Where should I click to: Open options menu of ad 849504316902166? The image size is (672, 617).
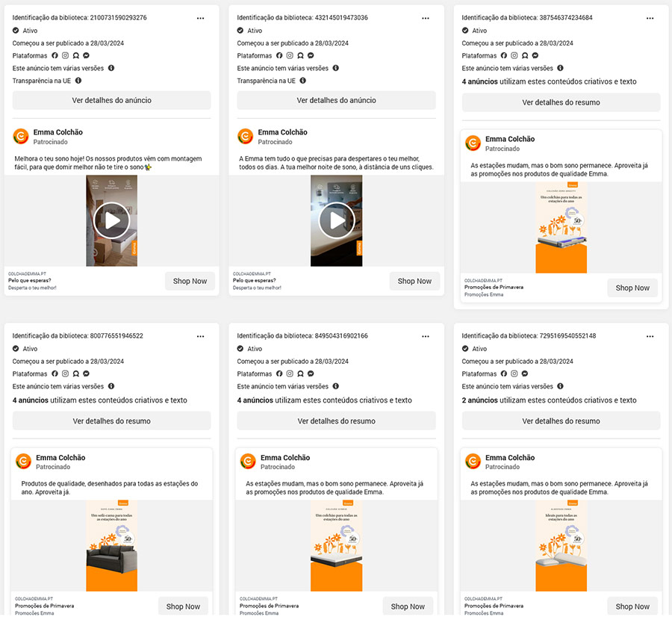coord(425,336)
